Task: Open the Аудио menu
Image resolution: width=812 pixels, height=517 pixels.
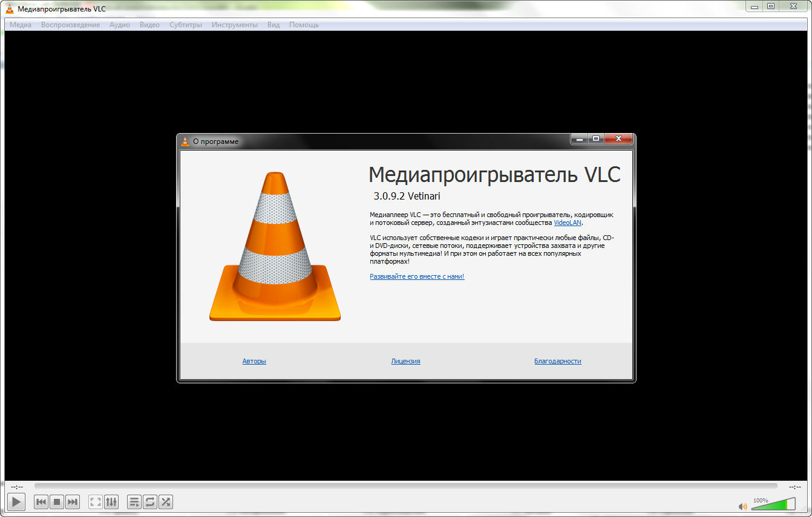Action: point(120,25)
